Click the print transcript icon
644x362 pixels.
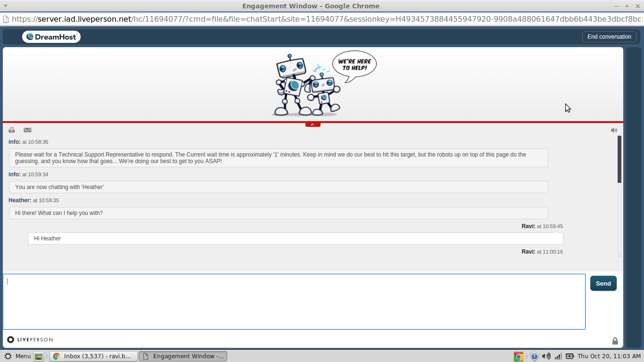[x=11, y=130]
